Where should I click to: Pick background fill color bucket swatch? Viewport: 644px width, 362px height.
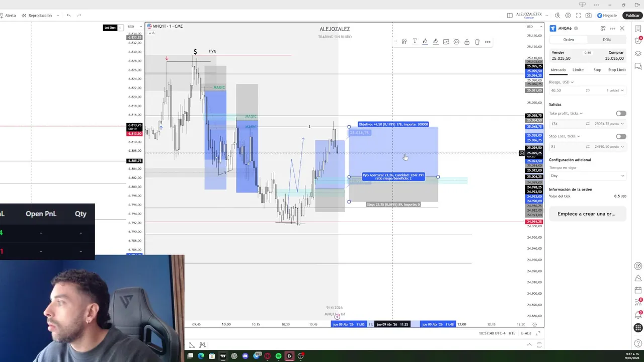pos(436,42)
